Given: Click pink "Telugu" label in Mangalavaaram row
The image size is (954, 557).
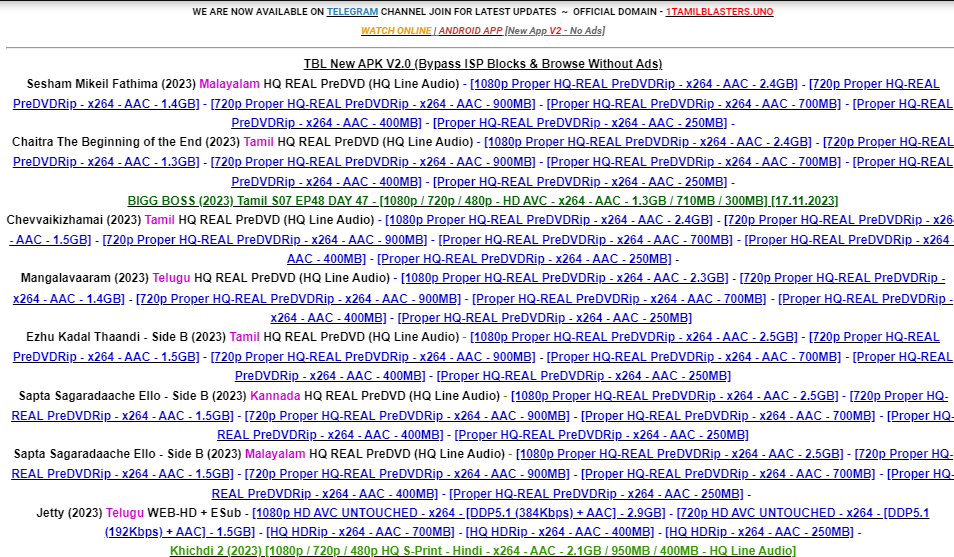Looking at the screenshot, I should click(171, 278).
